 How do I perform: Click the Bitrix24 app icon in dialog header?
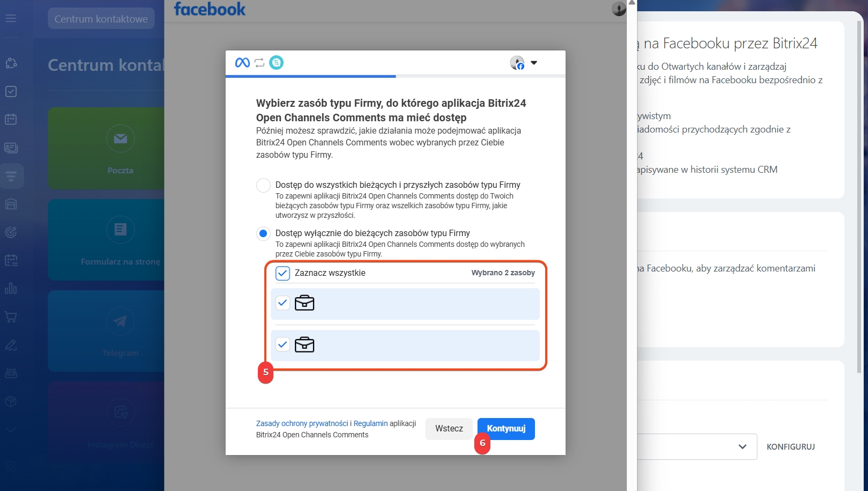point(276,63)
